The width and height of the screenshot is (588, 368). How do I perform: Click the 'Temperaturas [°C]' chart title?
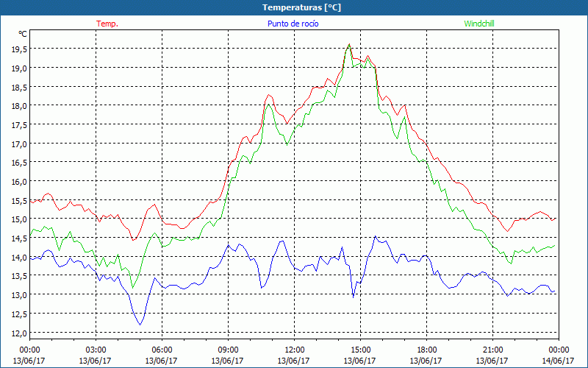coord(301,7)
